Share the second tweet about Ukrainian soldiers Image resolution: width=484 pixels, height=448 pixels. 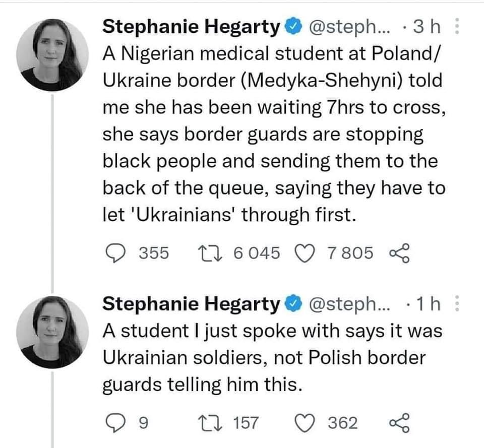click(399, 423)
